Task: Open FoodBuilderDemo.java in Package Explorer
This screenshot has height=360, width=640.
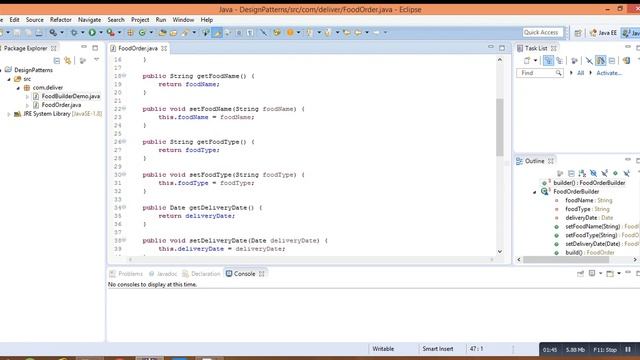Action: 71,96
